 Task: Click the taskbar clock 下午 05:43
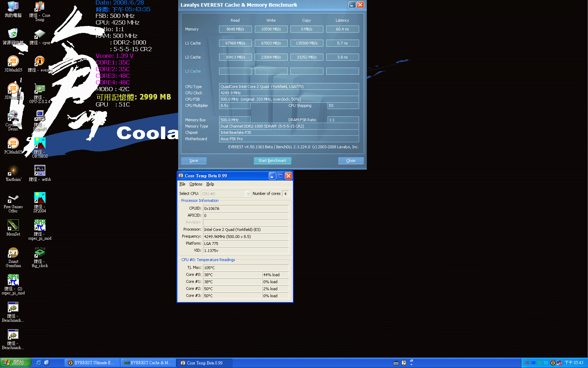click(574, 363)
